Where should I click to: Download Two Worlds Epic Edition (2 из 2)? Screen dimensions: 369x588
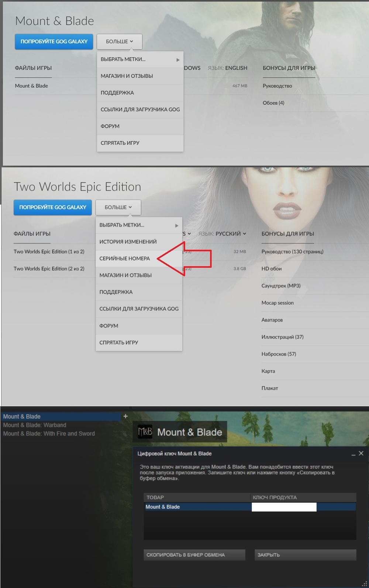click(49, 269)
